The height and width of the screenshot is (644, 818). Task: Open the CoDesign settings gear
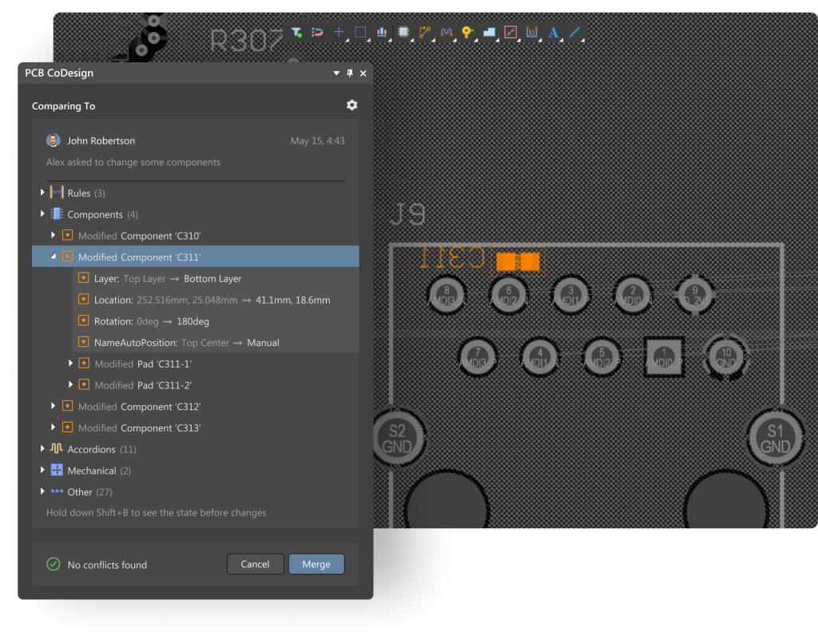click(352, 105)
